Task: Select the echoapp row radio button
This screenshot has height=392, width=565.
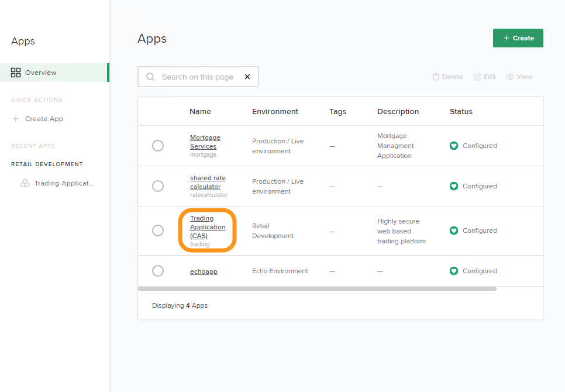Action: tap(158, 271)
